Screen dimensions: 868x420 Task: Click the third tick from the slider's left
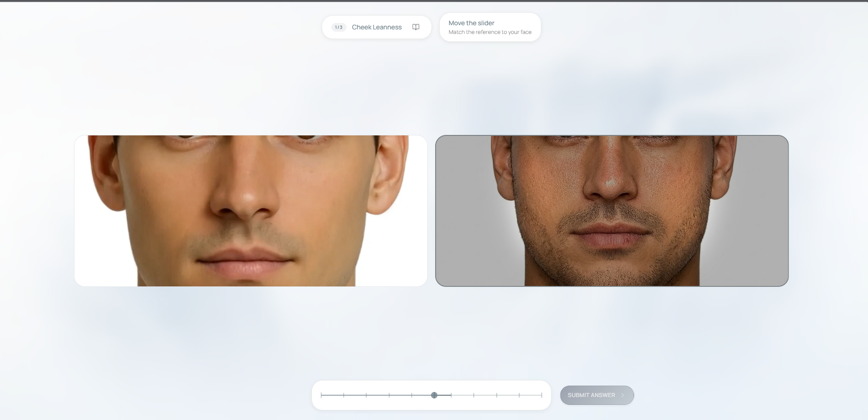pyautogui.click(x=366, y=395)
